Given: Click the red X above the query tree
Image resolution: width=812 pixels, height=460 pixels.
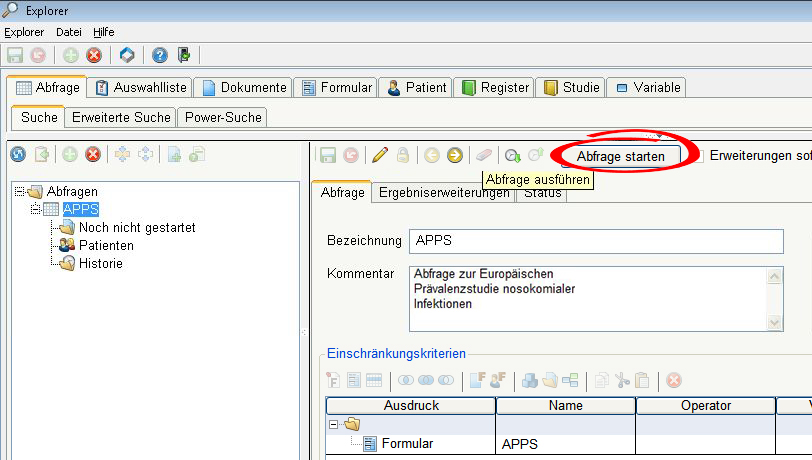Looking at the screenshot, I should click(x=93, y=154).
